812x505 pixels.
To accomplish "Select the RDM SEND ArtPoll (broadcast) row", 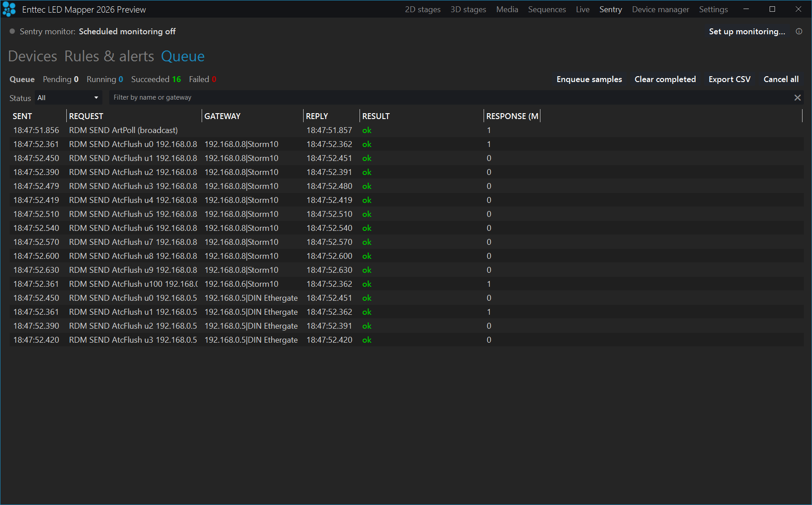I will pos(406,130).
